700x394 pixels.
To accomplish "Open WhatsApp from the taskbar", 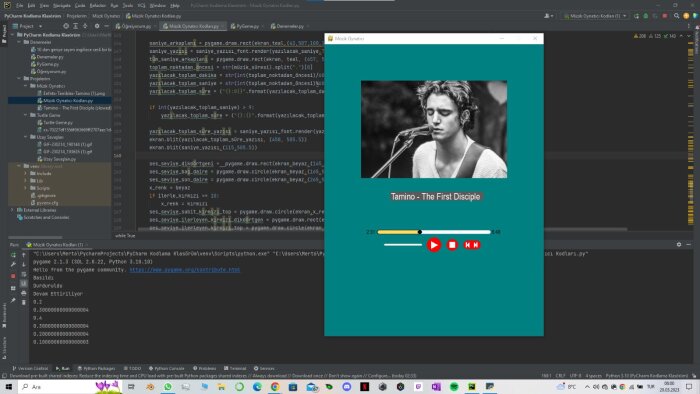I will pyautogui.click(x=168, y=387).
